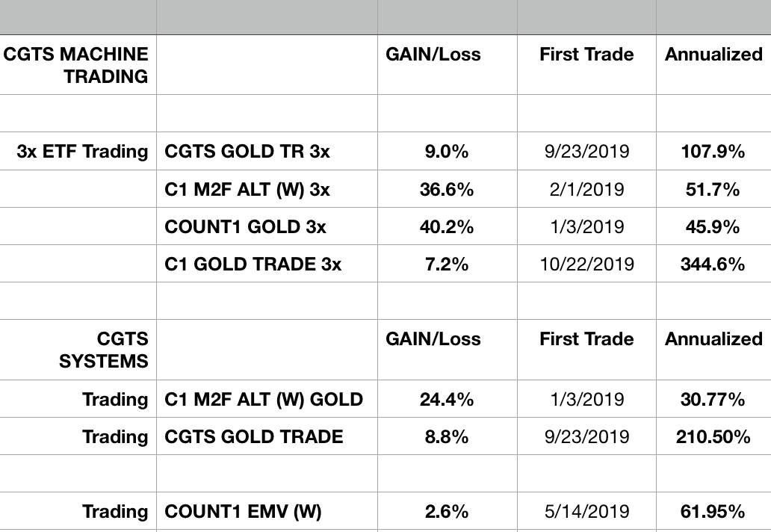Screen dimensions: 771x532
Task: Click the 24.4% gain cell
Action: [447, 400]
